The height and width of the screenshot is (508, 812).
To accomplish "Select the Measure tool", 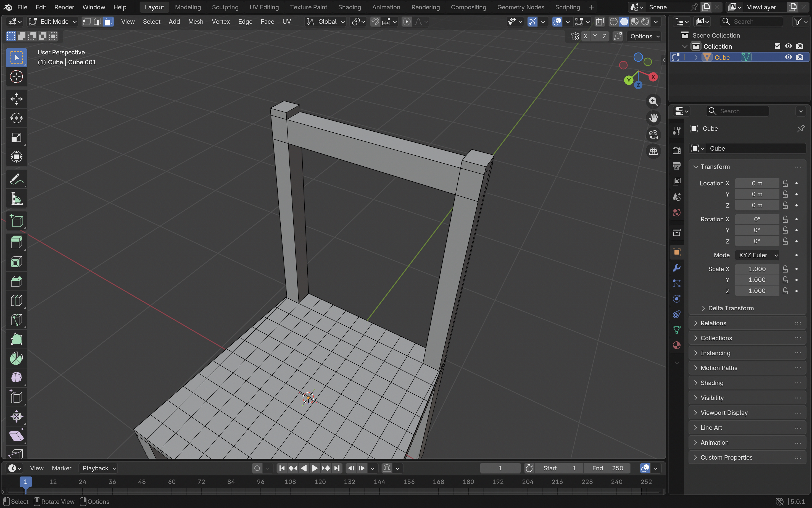I will pyautogui.click(x=16, y=198).
